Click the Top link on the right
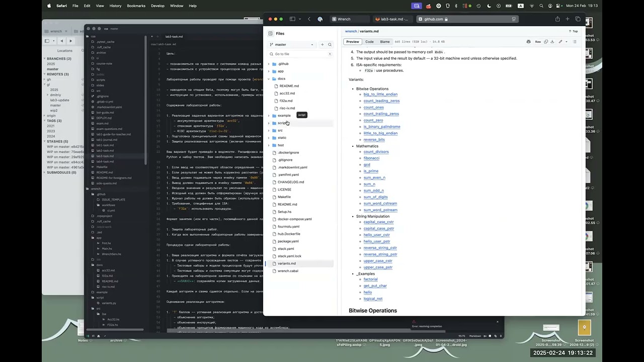 (x=573, y=31)
